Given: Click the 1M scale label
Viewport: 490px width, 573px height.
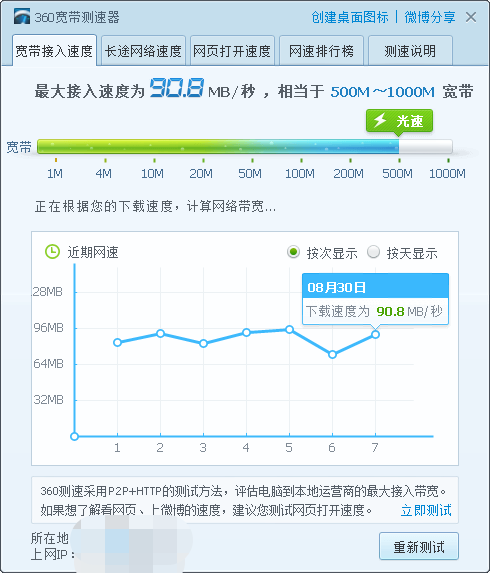Looking at the screenshot, I should tap(55, 174).
